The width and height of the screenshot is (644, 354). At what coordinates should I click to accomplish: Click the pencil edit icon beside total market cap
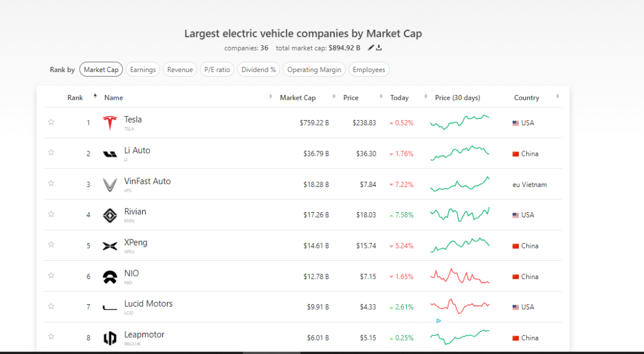(x=371, y=48)
